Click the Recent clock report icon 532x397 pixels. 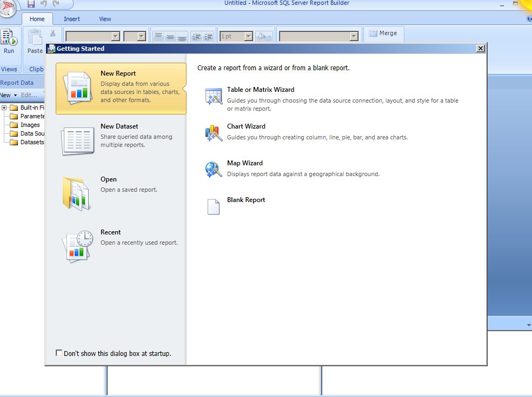(78, 246)
